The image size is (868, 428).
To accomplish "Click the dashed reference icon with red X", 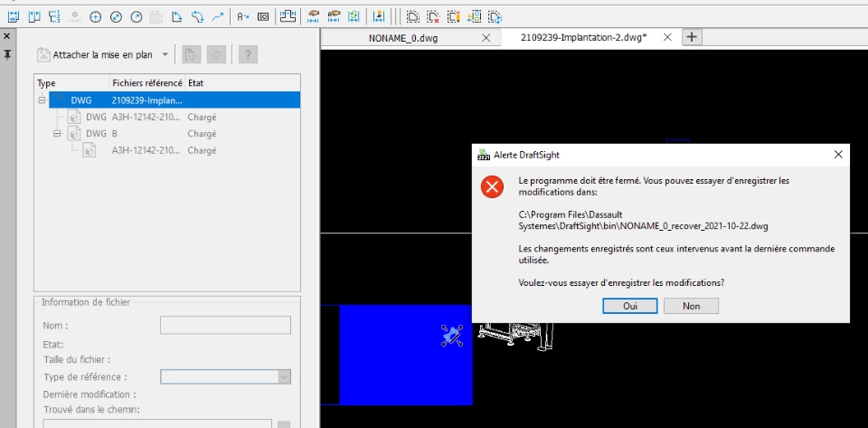I will pos(433,16).
